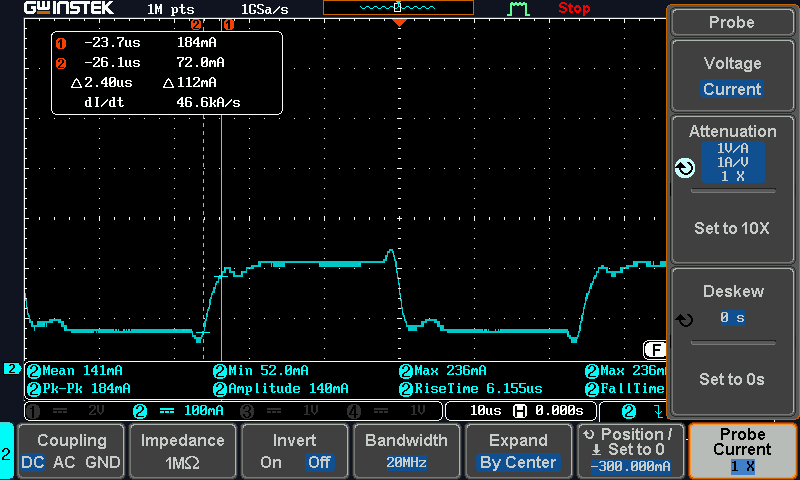Click the Attenuation knob icon
The image size is (800, 480).
click(685, 168)
